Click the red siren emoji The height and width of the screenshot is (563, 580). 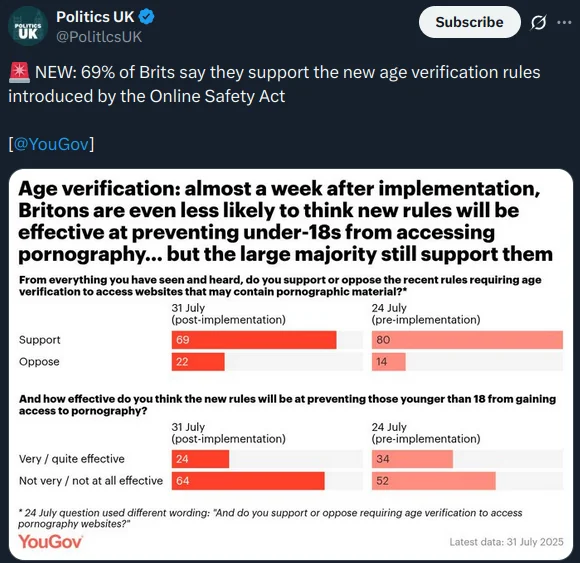pos(19,73)
